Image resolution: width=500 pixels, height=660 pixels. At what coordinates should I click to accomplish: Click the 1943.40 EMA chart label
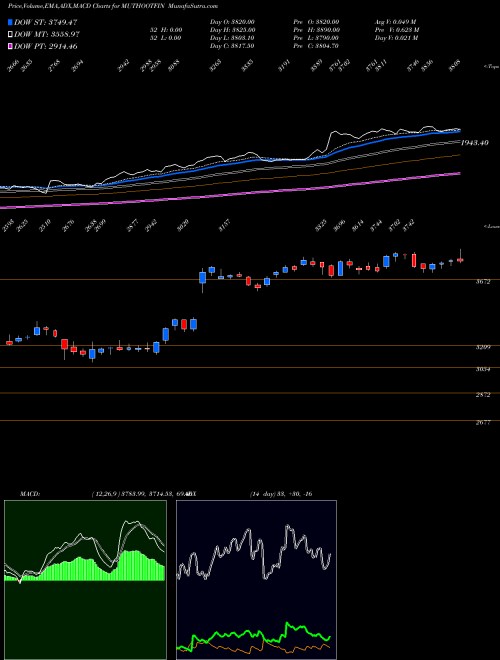pyautogui.click(x=474, y=143)
